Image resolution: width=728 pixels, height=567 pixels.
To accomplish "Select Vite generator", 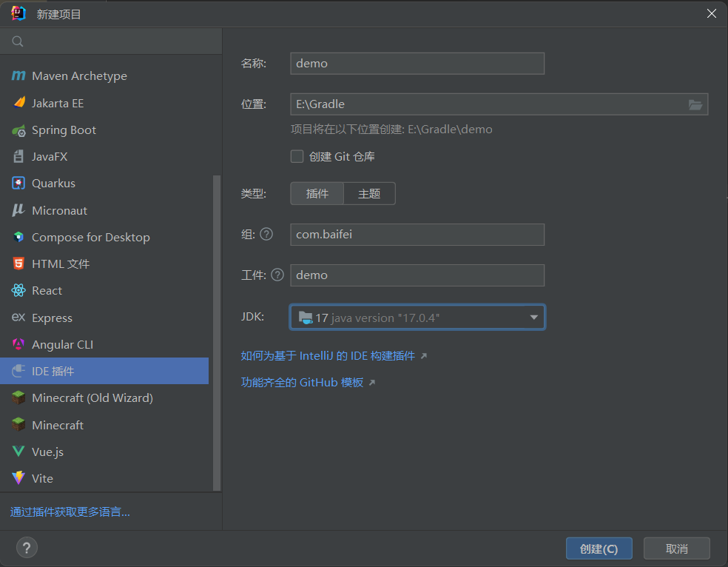I will coord(104,478).
